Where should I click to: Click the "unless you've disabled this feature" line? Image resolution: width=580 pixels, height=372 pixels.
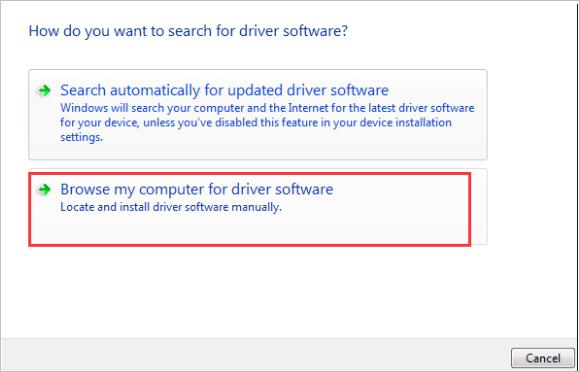pyautogui.click(x=256, y=123)
